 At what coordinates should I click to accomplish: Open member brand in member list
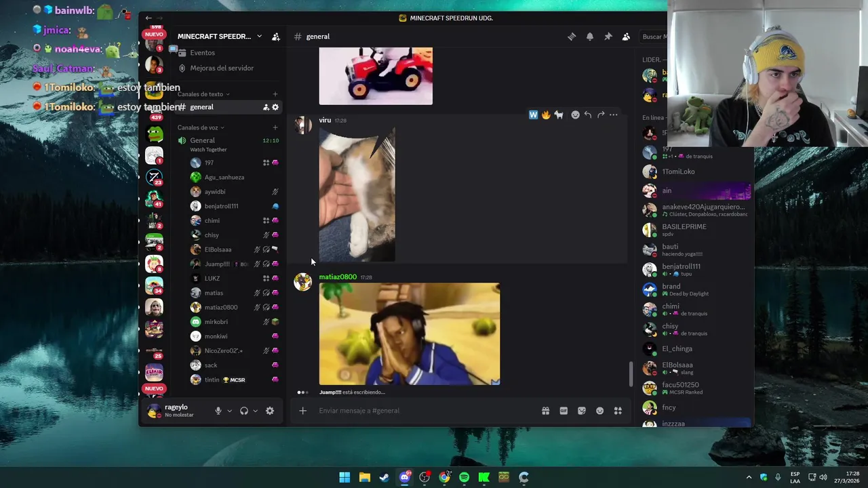click(x=697, y=289)
